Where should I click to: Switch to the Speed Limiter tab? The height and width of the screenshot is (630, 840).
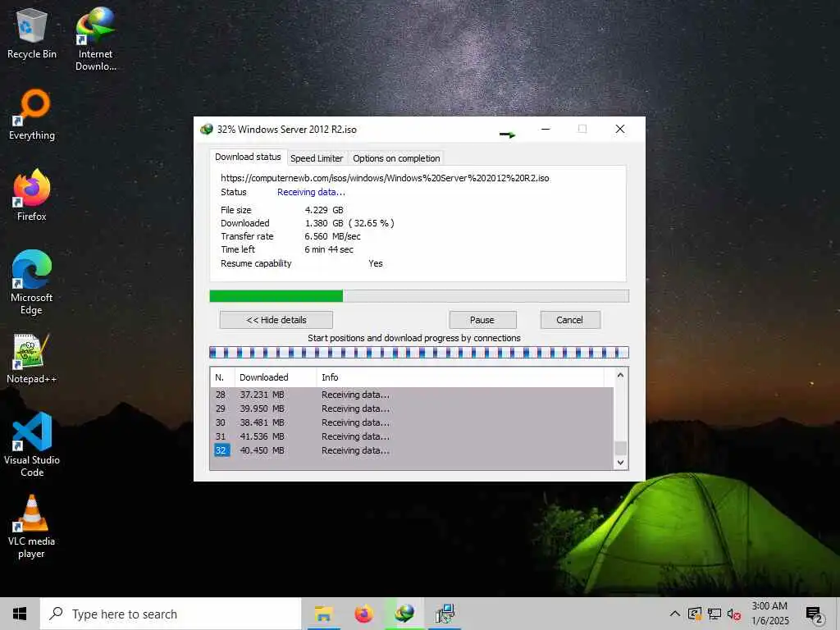317,158
